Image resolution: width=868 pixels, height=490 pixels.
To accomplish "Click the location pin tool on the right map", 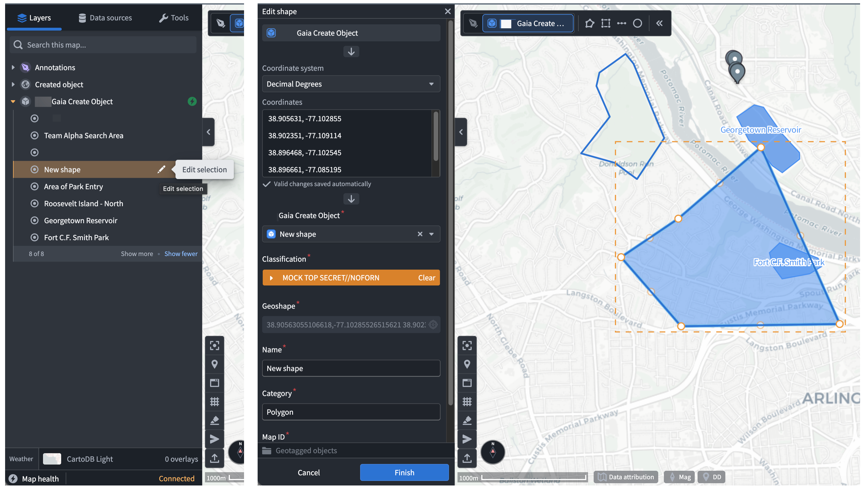I will tap(467, 364).
